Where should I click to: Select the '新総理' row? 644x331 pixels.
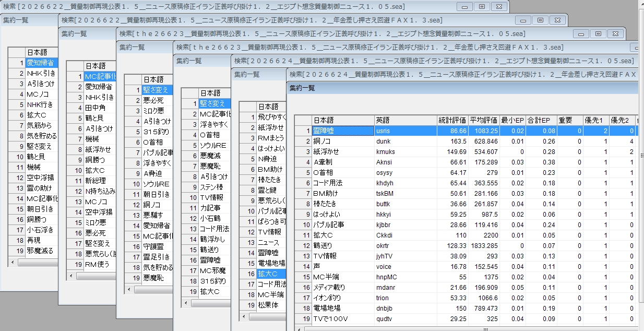coord(100,181)
